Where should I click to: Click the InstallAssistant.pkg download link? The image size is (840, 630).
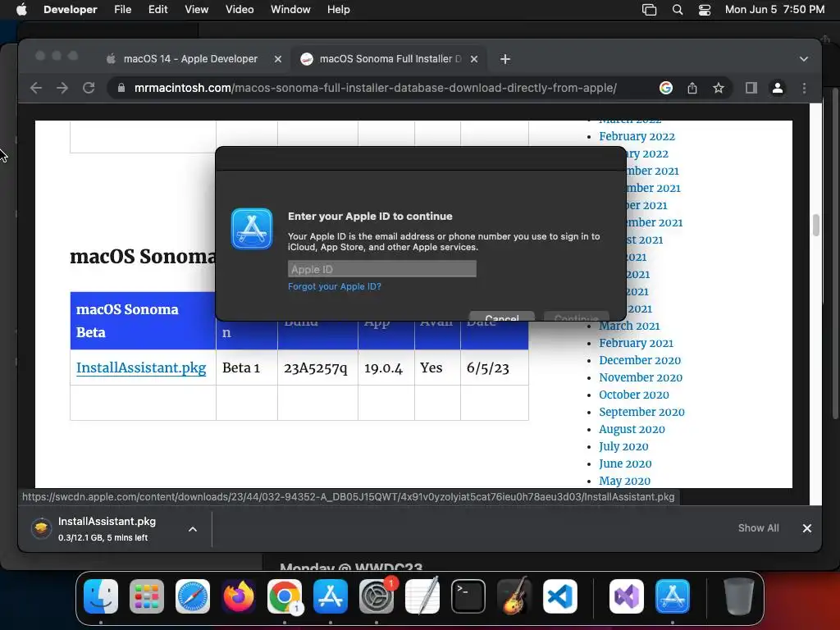pos(141,368)
